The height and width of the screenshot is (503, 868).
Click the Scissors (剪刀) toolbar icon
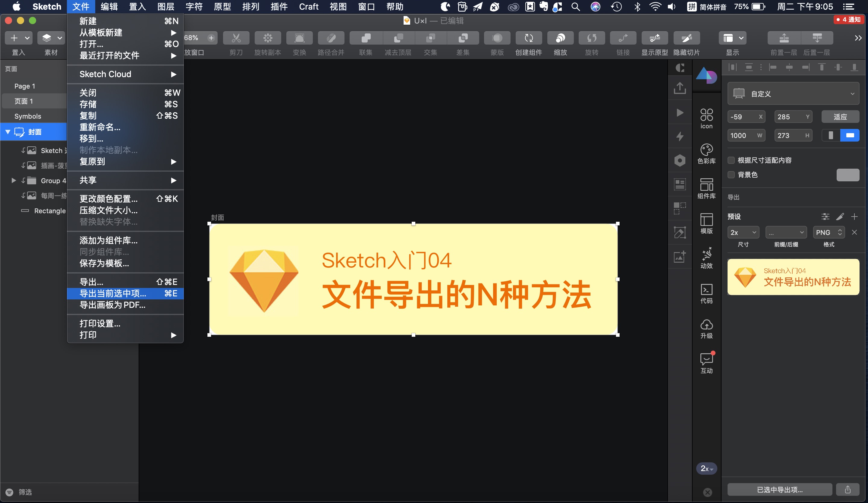click(236, 38)
